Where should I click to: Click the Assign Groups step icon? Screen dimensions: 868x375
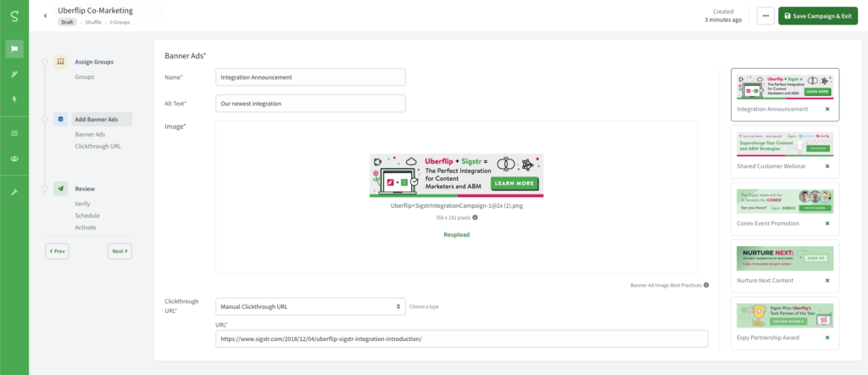[60, 61]
